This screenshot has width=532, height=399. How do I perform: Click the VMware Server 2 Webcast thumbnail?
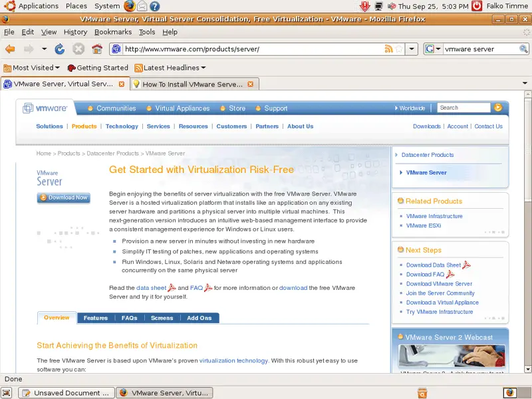pyautogui.click(x=452, y=356)
